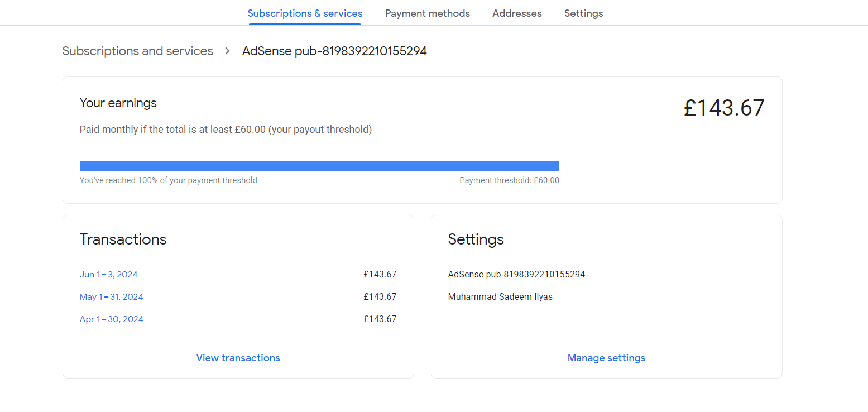Click the View transactions button
Image resolution: width=868 pixels, height=412 pixels.
238,358
